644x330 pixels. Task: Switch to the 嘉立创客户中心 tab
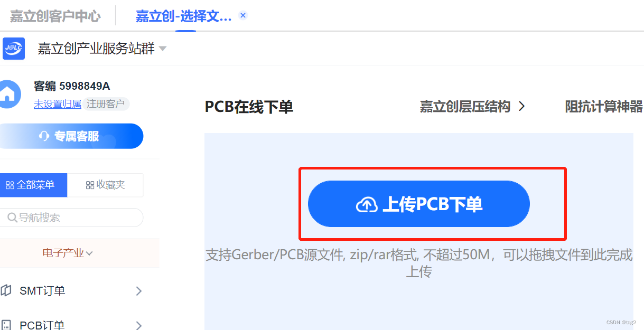click(55, 16)
